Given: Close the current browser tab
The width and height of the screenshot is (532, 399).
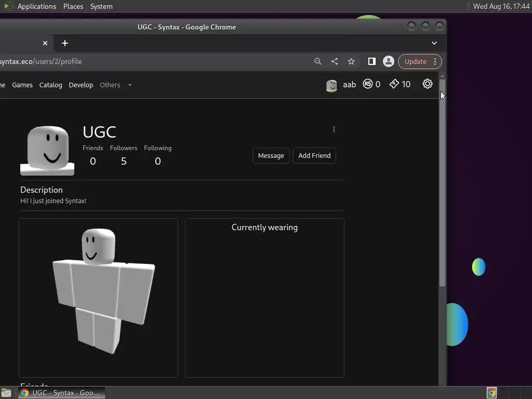Looking at the screenshot, I should point(45,43).
